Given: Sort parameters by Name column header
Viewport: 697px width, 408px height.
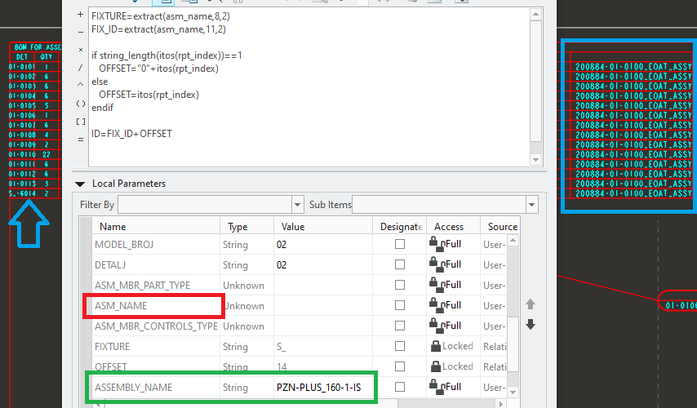Looking at the screenshot, I should [x=156, y=227].
